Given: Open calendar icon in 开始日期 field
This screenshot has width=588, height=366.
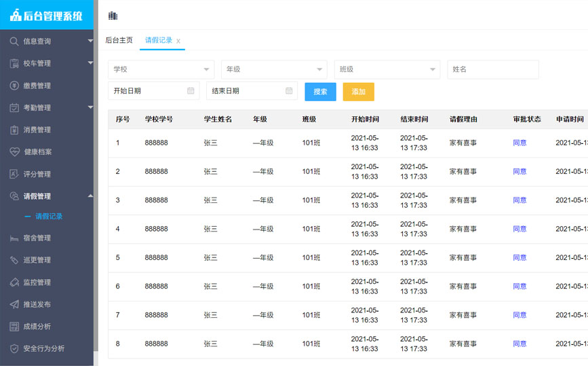Looking at the screenshot, I should 191,90.
